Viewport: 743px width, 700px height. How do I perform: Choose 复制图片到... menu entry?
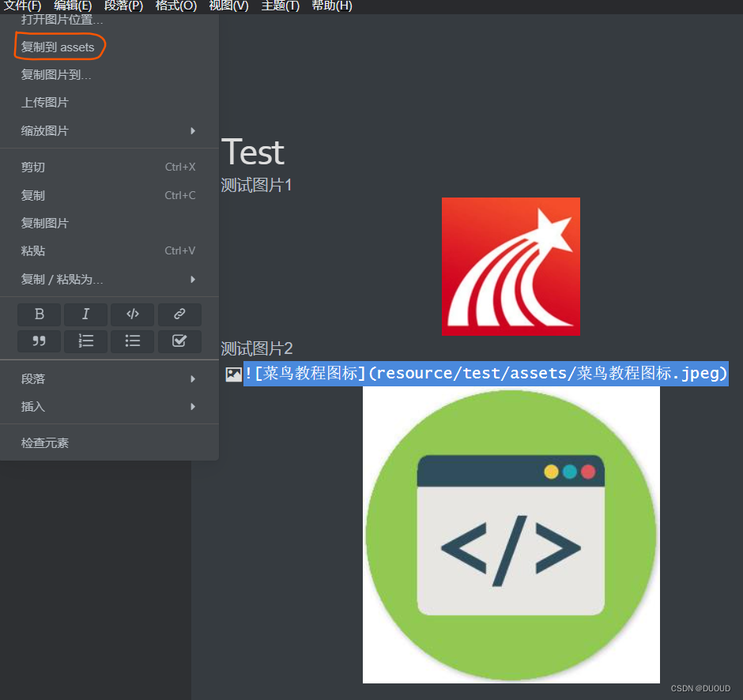pos(109,74)
